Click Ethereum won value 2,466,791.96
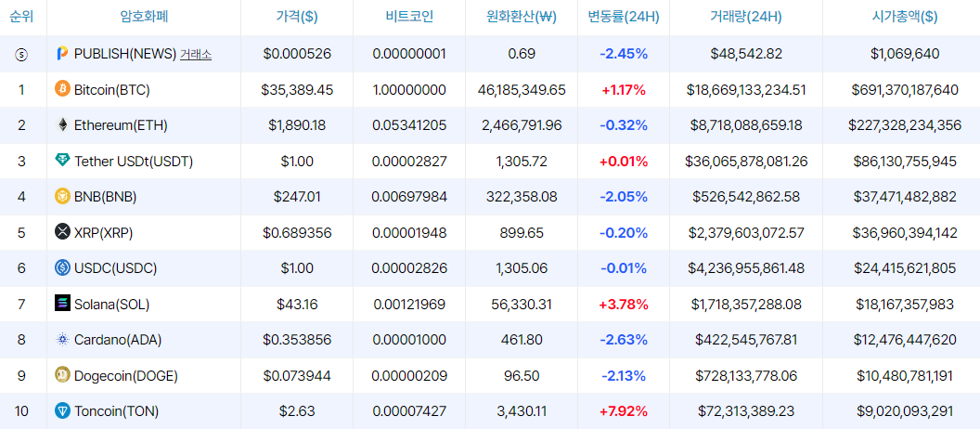Image resolution: width=980 pixels, height=429 pixels. pos(522,125)
